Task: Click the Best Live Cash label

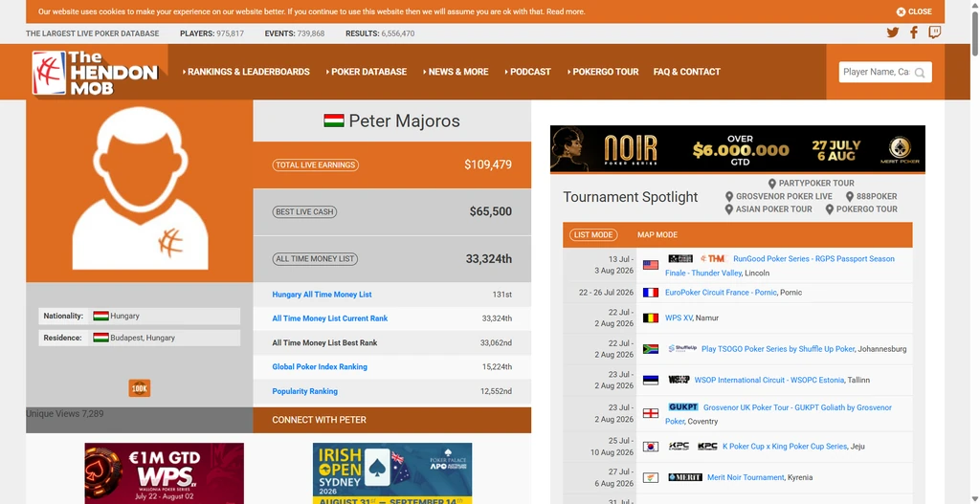Action: point(304,211)
